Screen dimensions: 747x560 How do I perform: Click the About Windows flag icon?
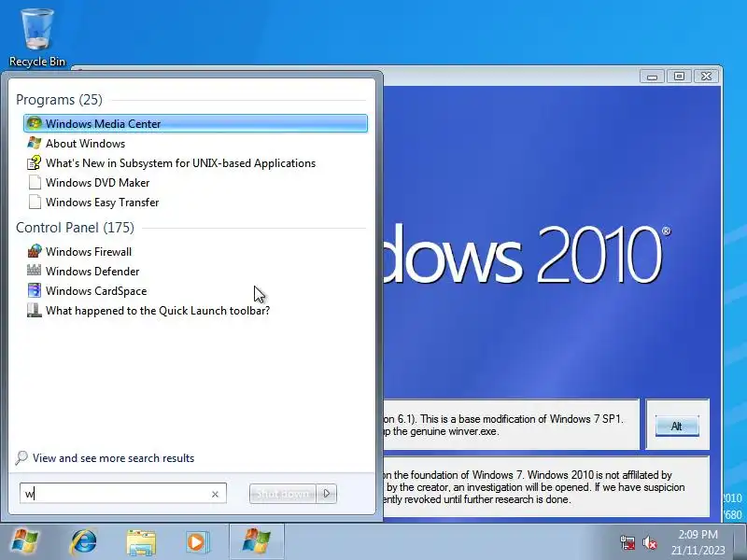(35, 143)
